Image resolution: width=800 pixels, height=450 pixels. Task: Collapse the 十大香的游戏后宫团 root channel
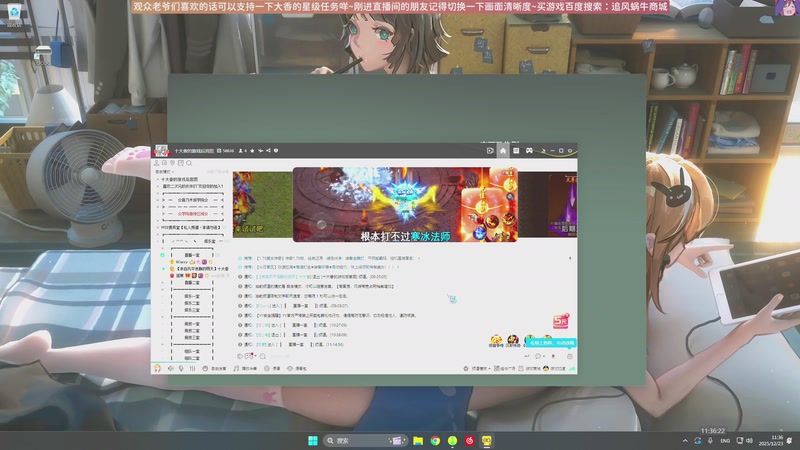[x=158, y=180]
